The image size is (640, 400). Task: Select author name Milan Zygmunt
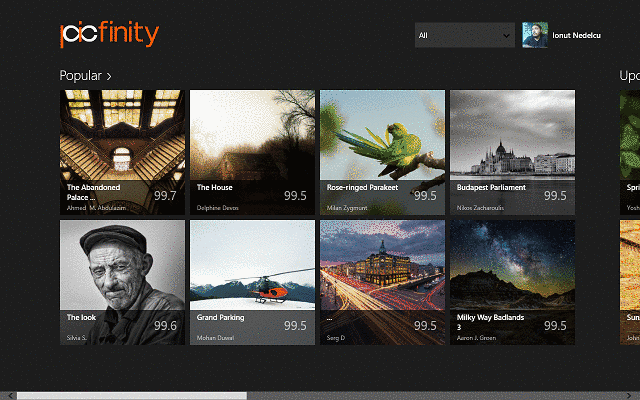[347, 208]
